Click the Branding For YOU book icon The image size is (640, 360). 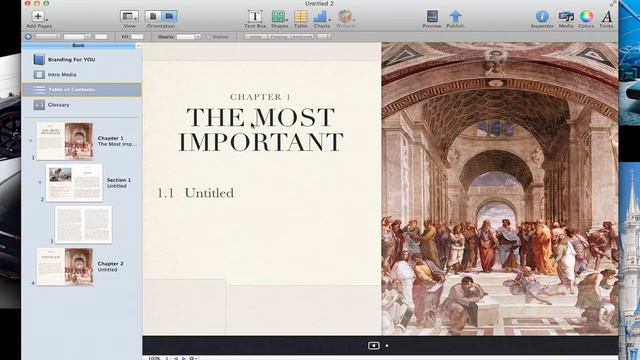(39, 60)
